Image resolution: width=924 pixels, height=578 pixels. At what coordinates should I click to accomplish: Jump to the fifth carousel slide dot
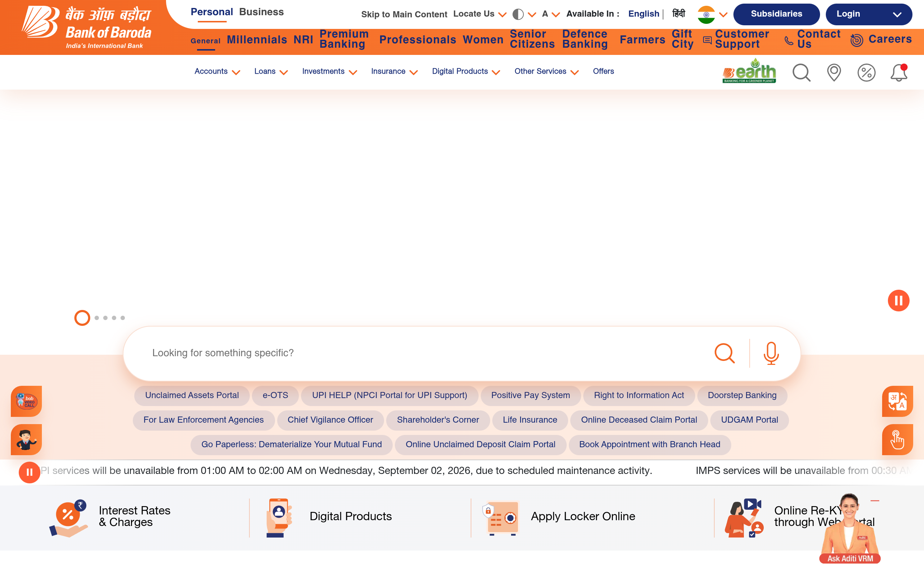click(123, 318)
